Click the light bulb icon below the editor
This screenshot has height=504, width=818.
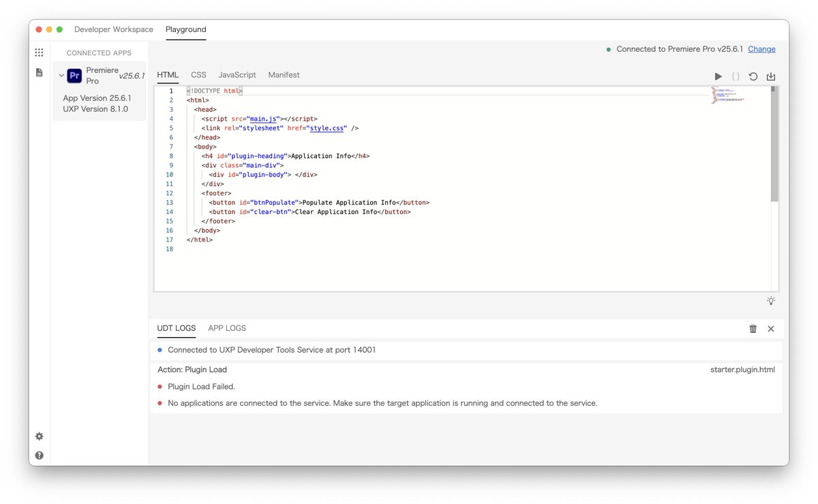point(771,300)
